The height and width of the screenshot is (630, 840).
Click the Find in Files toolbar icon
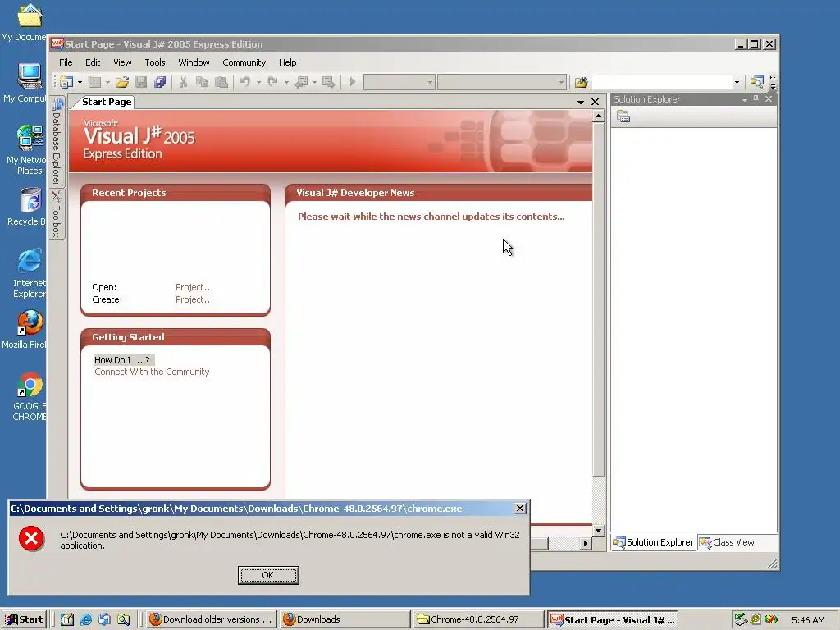tap(582, 82)
